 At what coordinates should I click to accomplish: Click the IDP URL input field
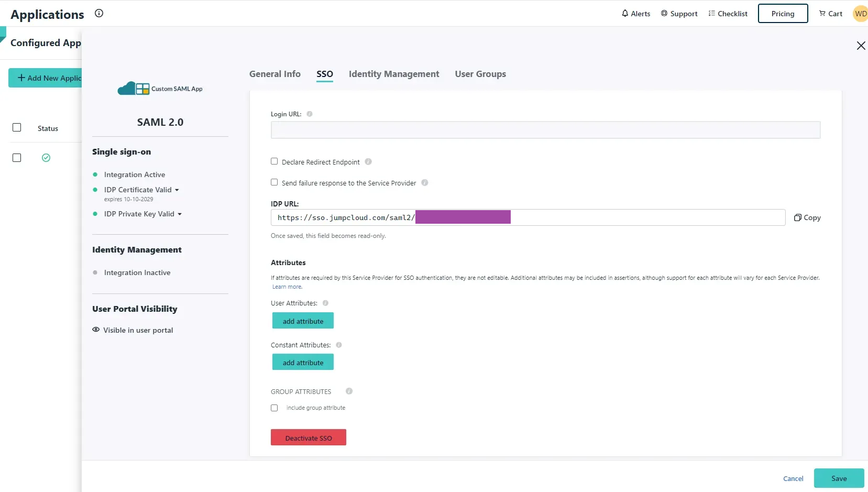tap(528, 217)
